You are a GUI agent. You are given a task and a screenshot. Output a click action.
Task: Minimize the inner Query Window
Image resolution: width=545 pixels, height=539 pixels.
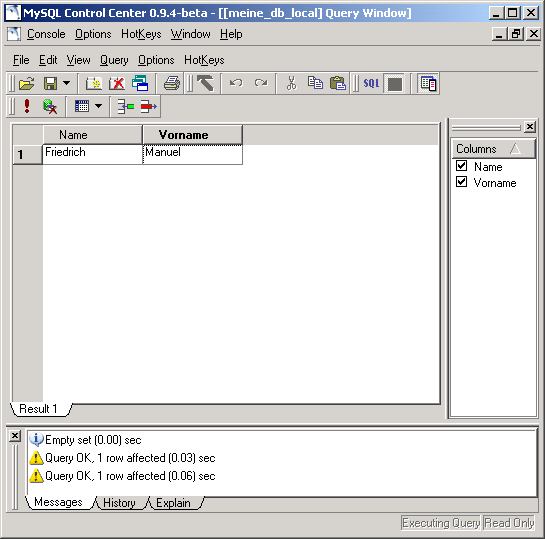[499, 34]
